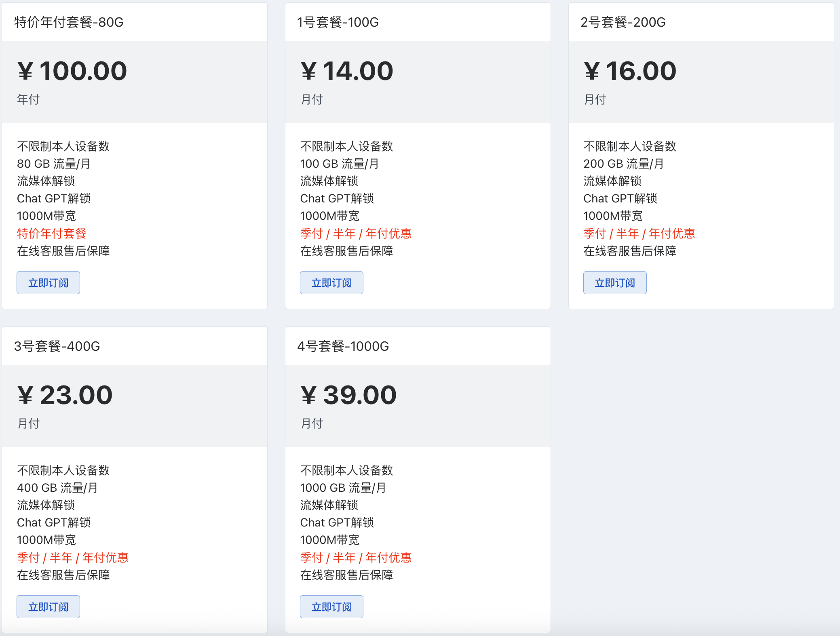The image size is (840, 636).
Task: Click red 季付 / 半年 / 年付优惠 in 2号套餐
Action: 639,234
